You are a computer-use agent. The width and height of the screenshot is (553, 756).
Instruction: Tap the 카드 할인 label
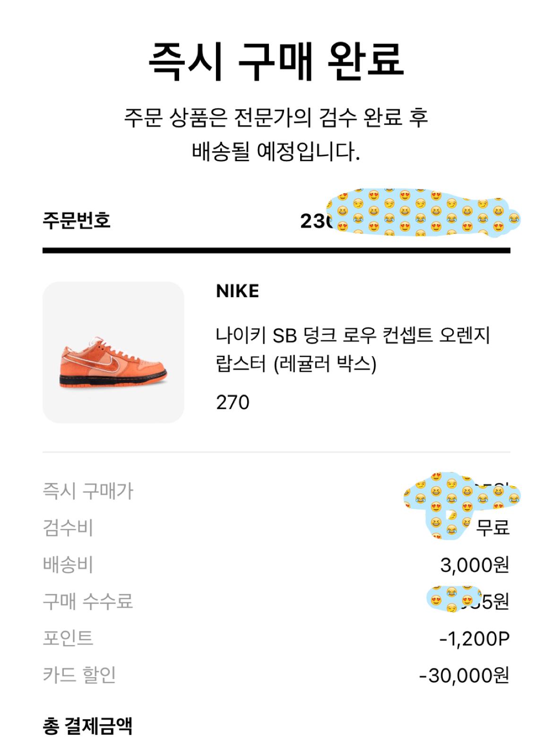click(x=79, y=675)
